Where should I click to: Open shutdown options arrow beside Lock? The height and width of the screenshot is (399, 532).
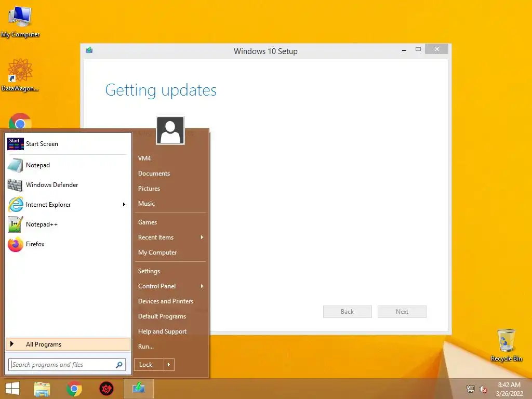coord(169,365)
